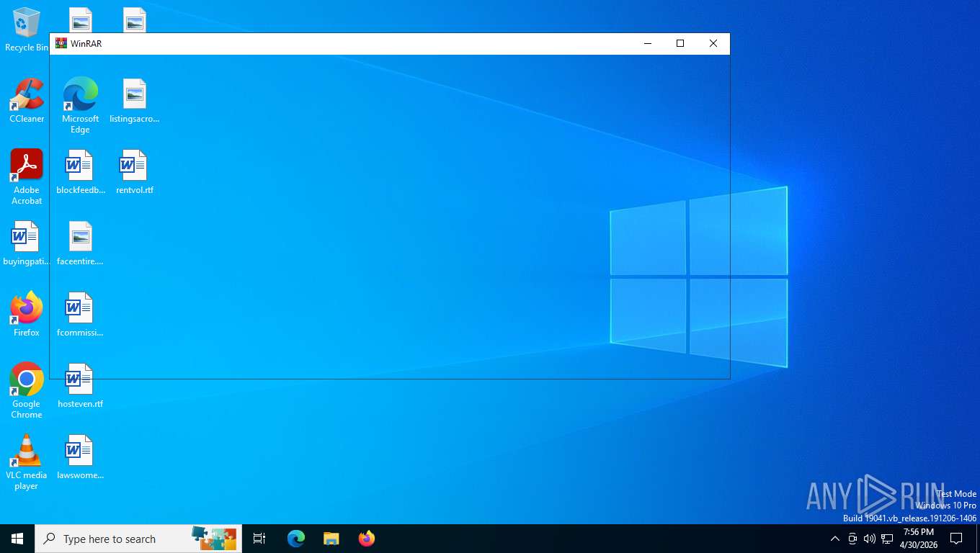Select the rentvol.rtf file icon

[134, 172]
